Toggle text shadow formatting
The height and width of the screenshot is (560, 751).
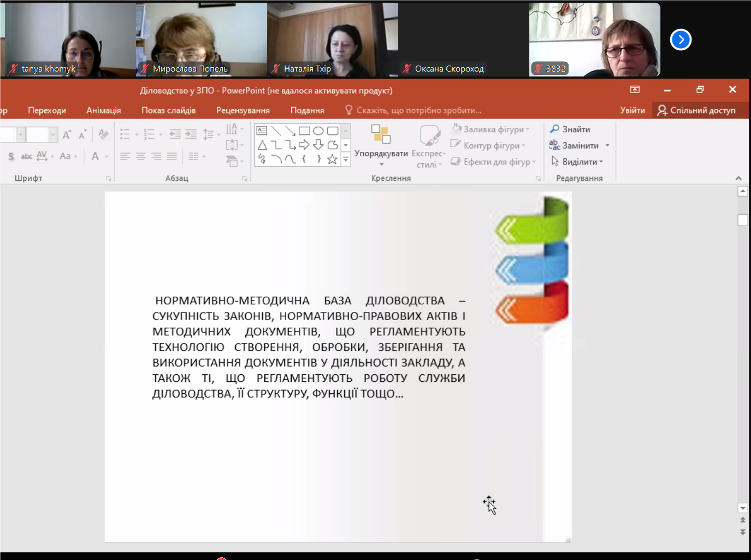pos(11,157)
